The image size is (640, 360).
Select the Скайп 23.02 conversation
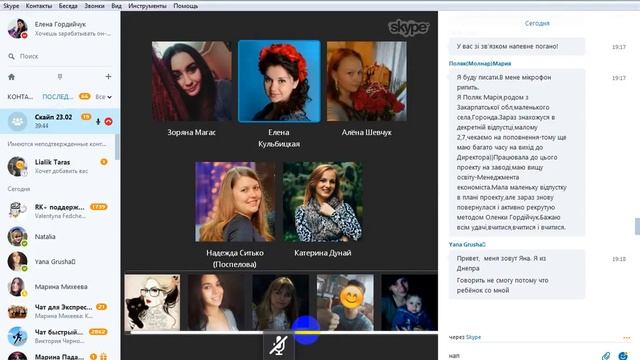60,121
